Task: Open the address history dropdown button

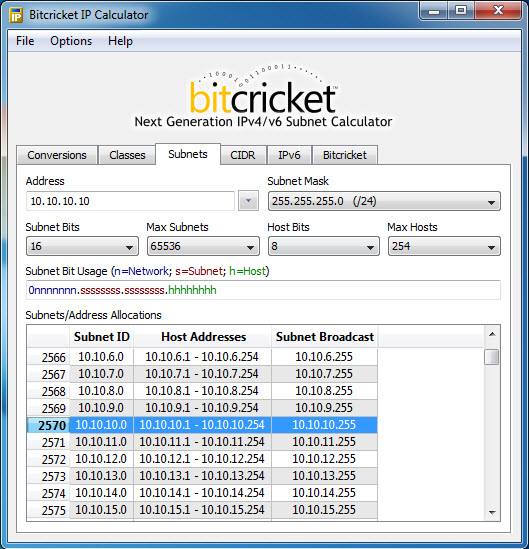Action: pos(248,201)
